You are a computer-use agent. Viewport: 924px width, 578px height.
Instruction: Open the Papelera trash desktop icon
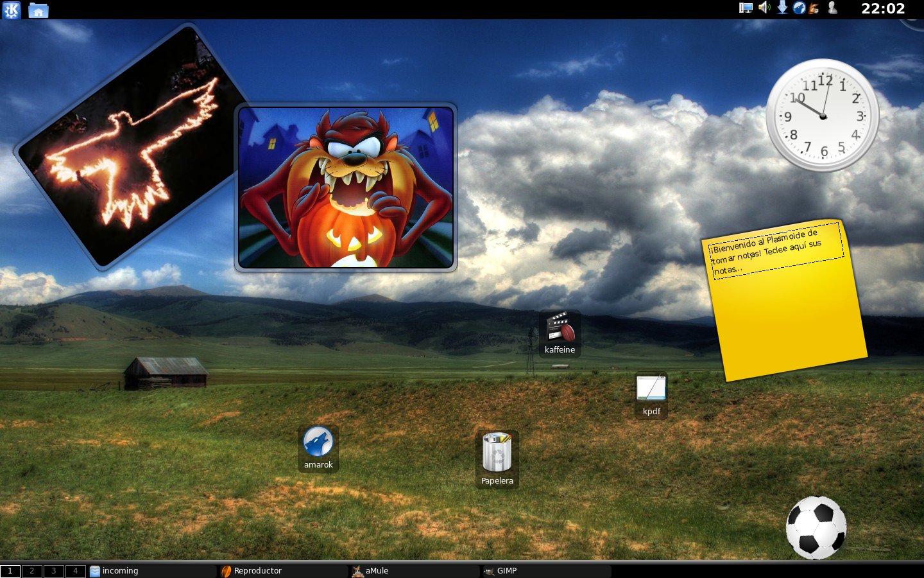pyautogui.click(x=497, y=459)
